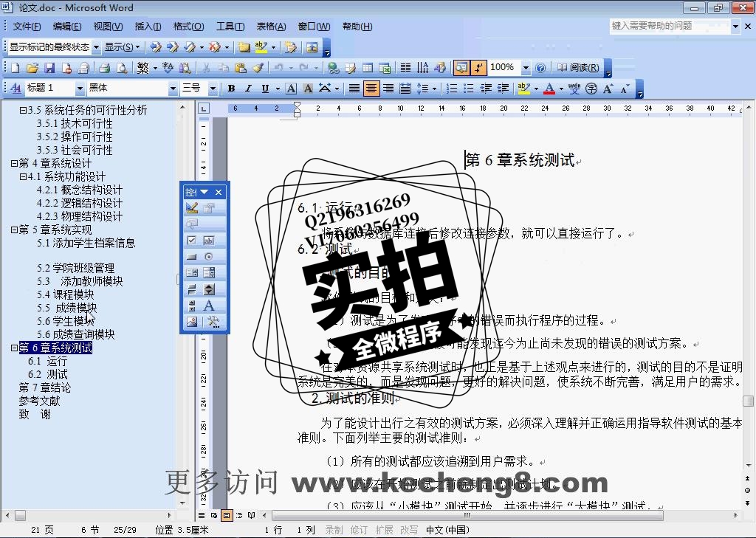Toggle Underline formatting

[265, 89]
